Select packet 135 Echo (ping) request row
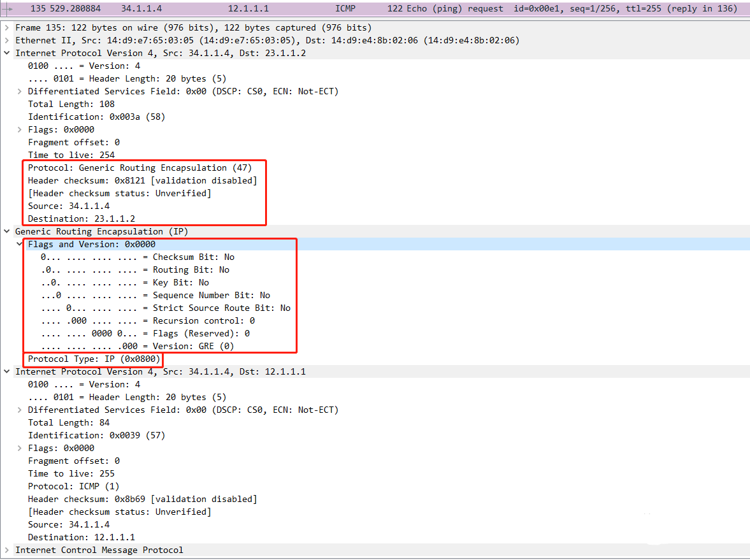Screen dimensions: 750x560 (375, 9)
